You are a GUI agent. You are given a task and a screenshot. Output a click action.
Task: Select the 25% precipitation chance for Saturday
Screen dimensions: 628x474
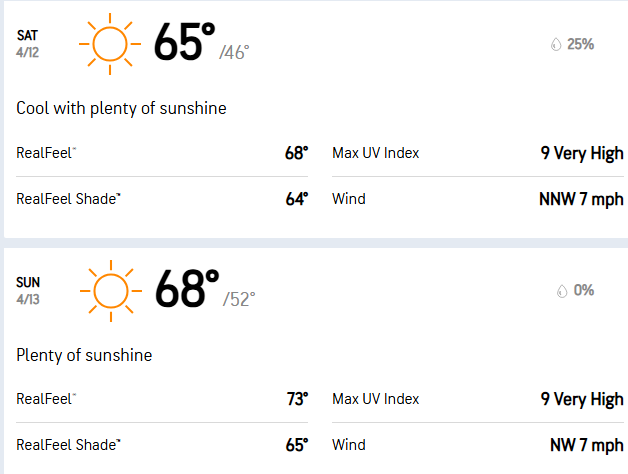[581, 44]
